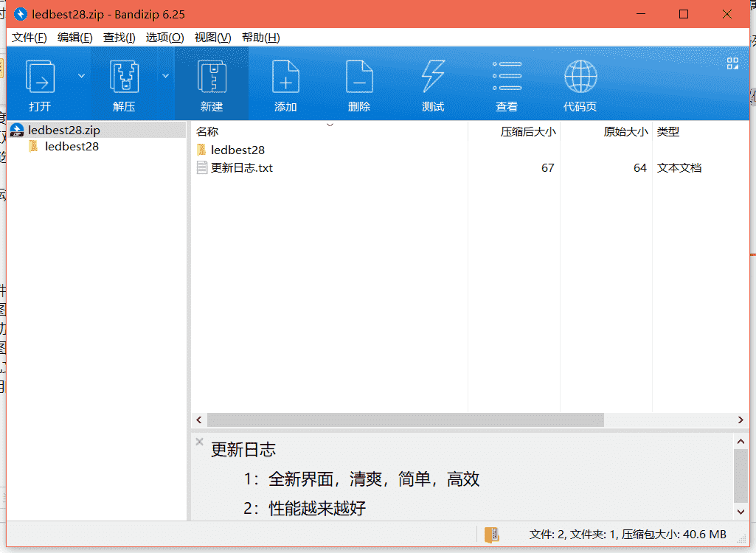Click the Open (打开) toolbar icon
Screen dimensions: 756x553
pos(40,77)
